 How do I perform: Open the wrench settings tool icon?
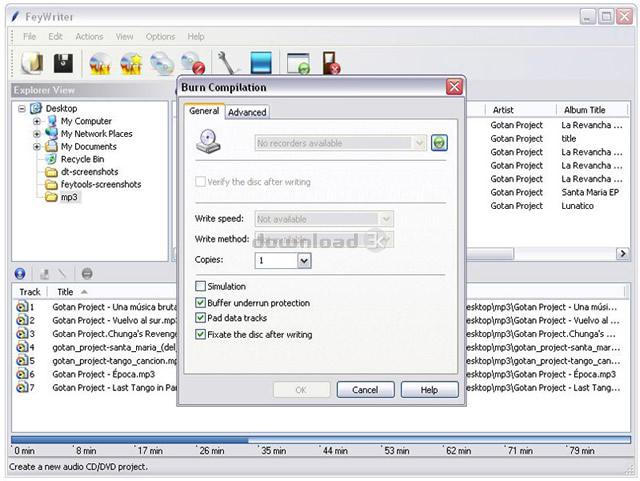(228, 63)
